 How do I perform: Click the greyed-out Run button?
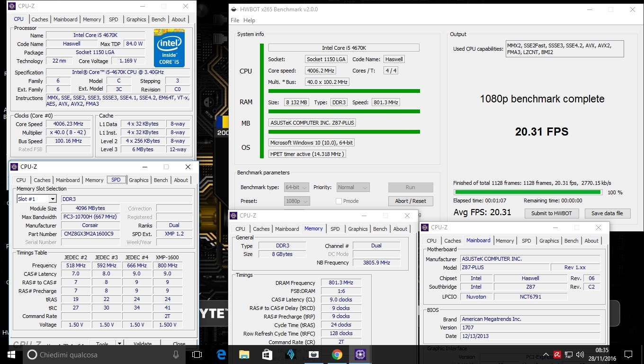coord(411,187)
